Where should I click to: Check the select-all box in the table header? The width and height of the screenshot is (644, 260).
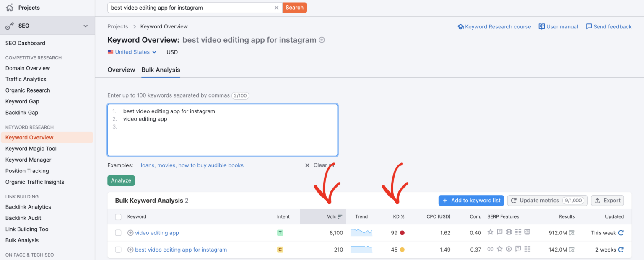pos(118,216)
